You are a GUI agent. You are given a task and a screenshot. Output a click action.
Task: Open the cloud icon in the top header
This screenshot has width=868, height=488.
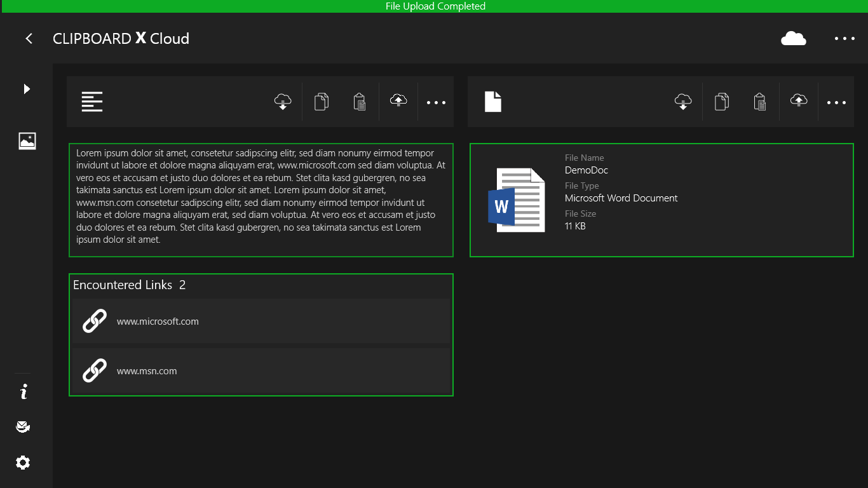[793, 39]
